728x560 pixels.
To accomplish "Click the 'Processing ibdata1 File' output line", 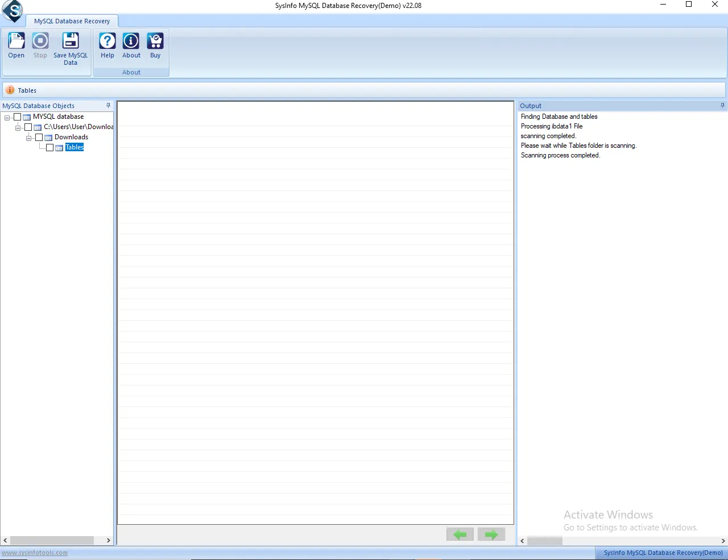I will [552, 126].
